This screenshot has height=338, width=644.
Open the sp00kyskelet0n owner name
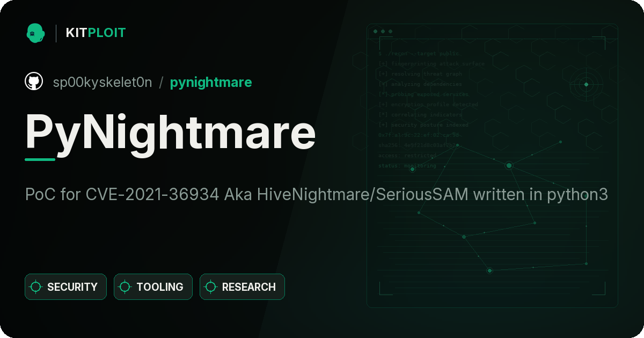coord(103,82)
